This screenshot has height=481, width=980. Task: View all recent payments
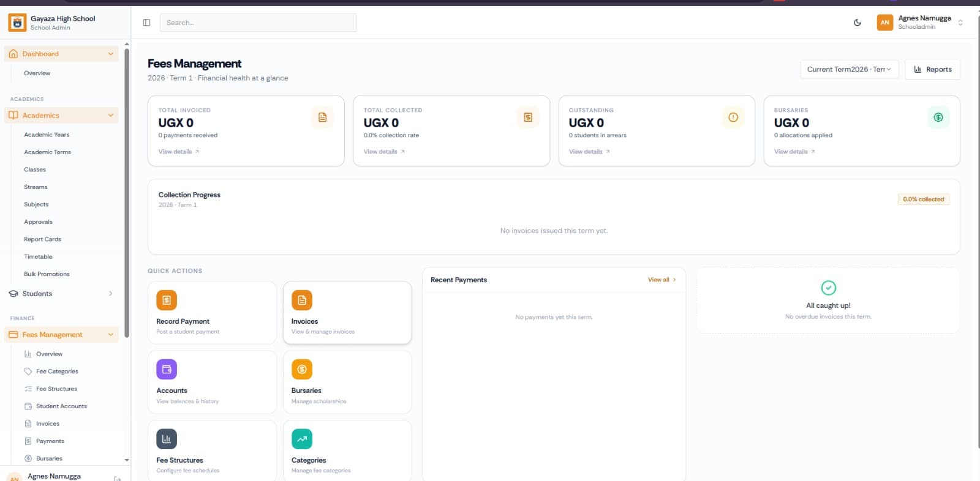click(x=661, y=280)
